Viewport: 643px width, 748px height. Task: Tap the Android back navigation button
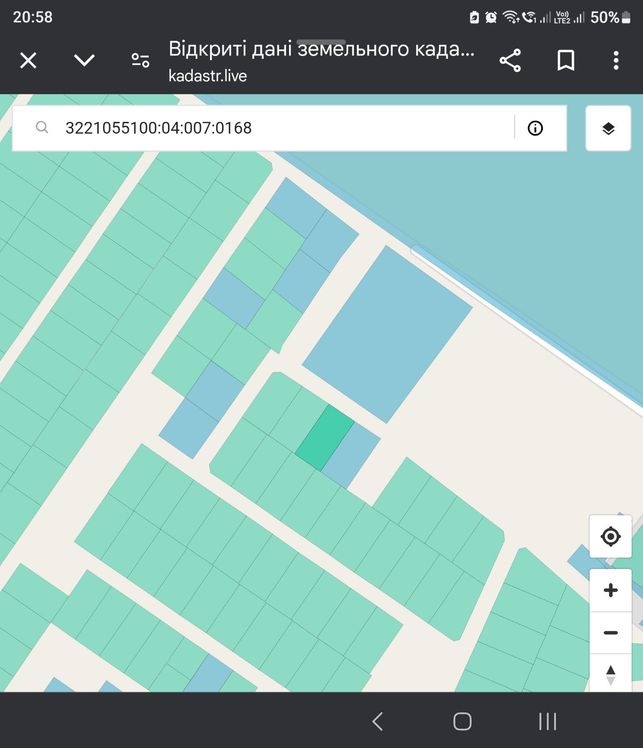[378, 721]
